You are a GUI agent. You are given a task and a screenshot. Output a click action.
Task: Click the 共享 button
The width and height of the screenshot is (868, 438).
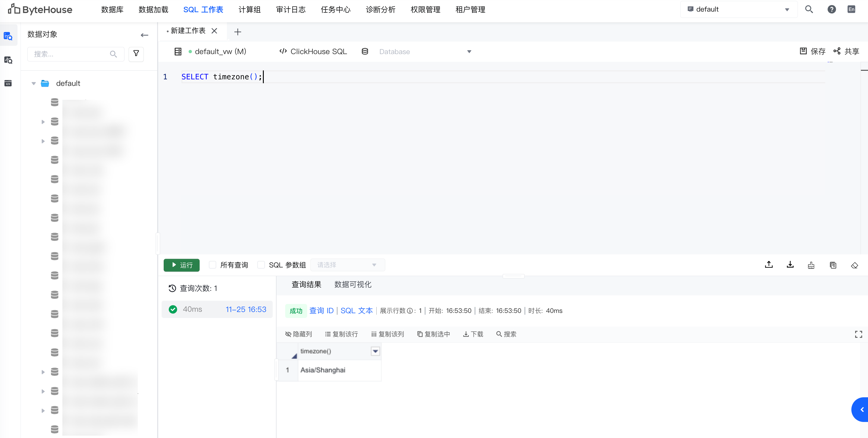[x=846, y=51]
